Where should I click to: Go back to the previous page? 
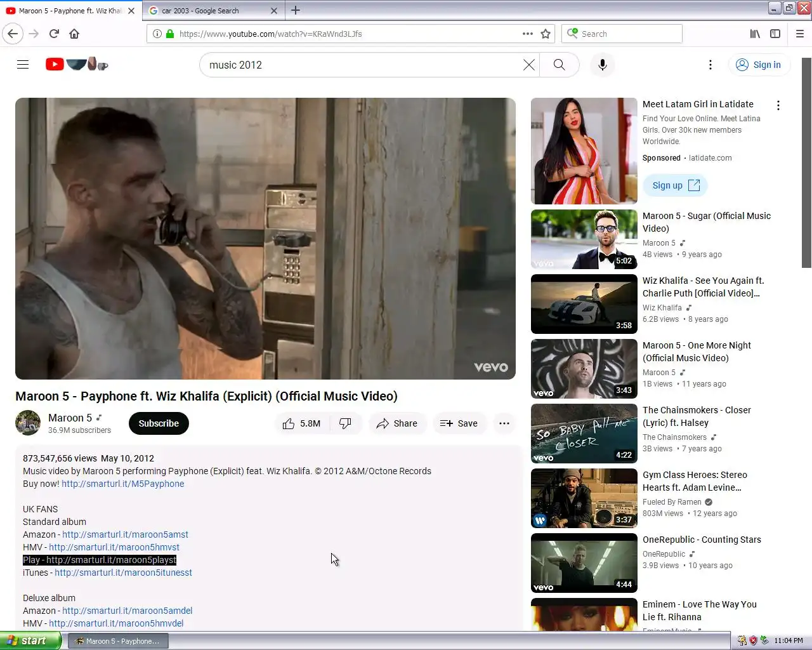(13, 34)
